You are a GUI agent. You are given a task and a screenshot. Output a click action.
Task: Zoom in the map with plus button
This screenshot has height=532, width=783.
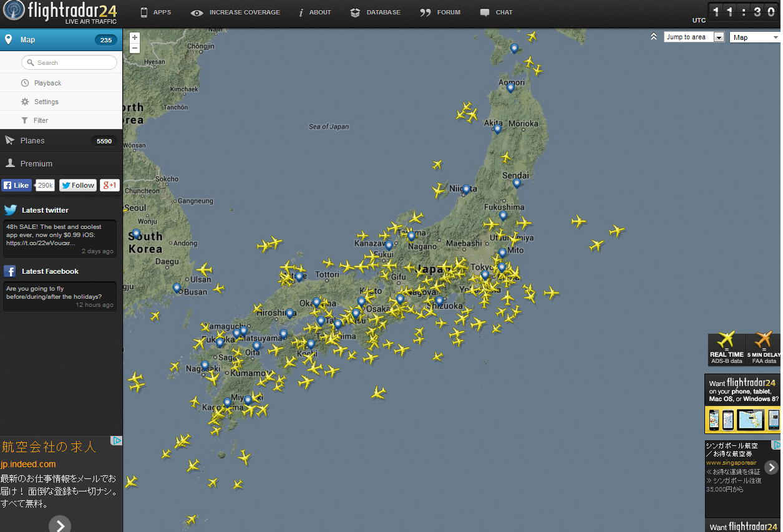pyautogui.click(x=135, y=37)
